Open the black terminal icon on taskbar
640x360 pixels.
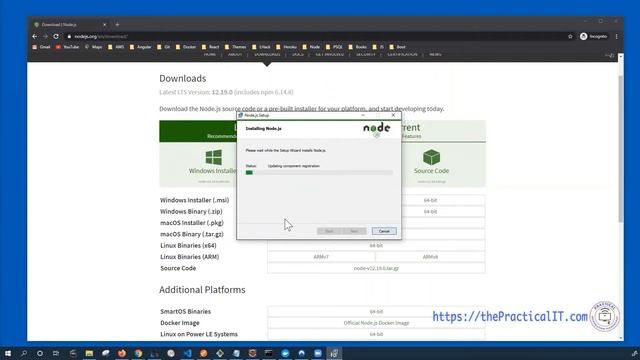click(x=269, y=353)
